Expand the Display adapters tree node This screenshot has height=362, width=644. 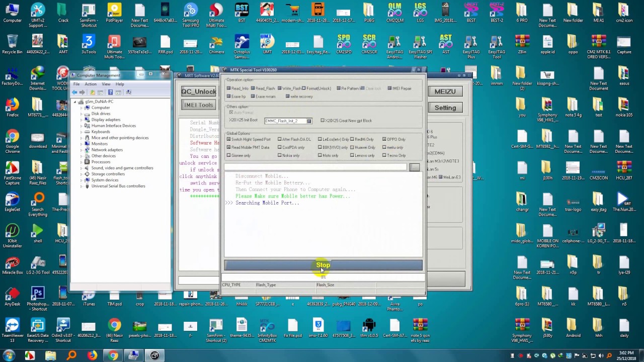tap(81, 120)
